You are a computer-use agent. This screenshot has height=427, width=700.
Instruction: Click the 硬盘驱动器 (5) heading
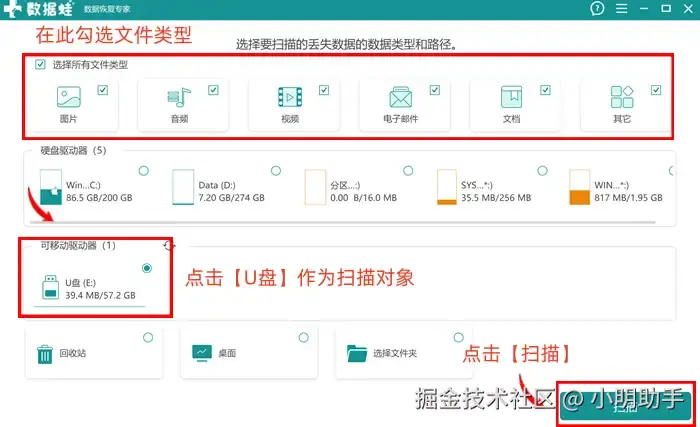[73, 151]
